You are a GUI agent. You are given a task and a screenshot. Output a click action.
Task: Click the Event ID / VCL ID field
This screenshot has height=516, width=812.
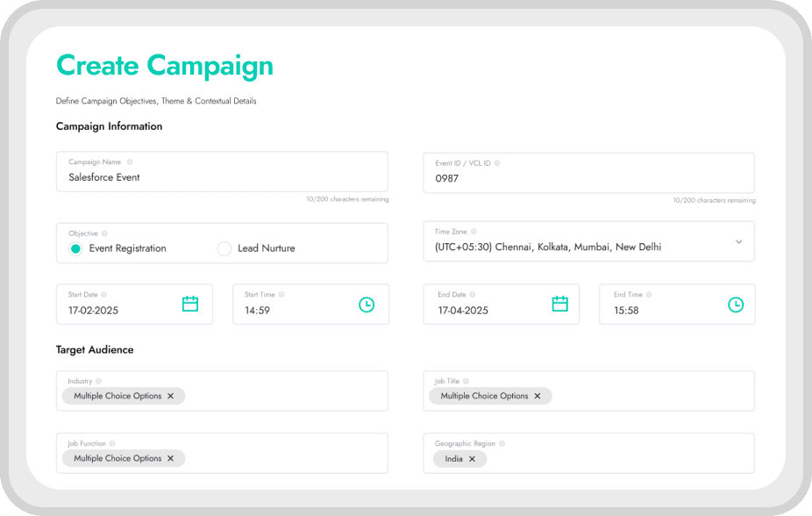588,178
